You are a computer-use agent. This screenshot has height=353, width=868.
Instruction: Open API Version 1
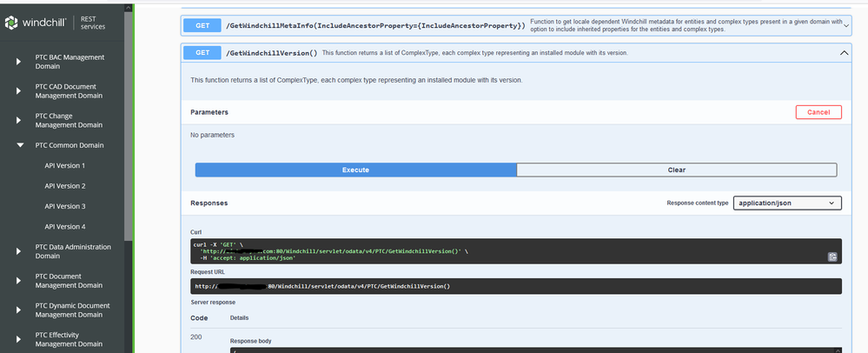click(x=65, y=166)
